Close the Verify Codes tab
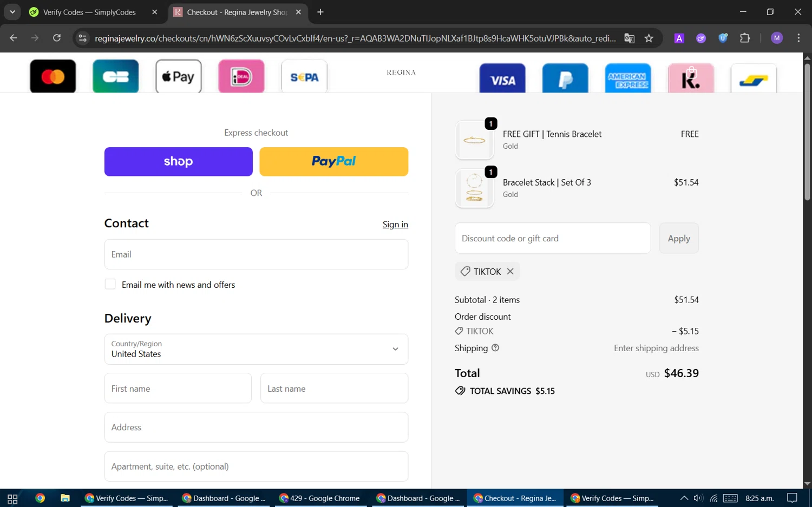 coord(154,12)
